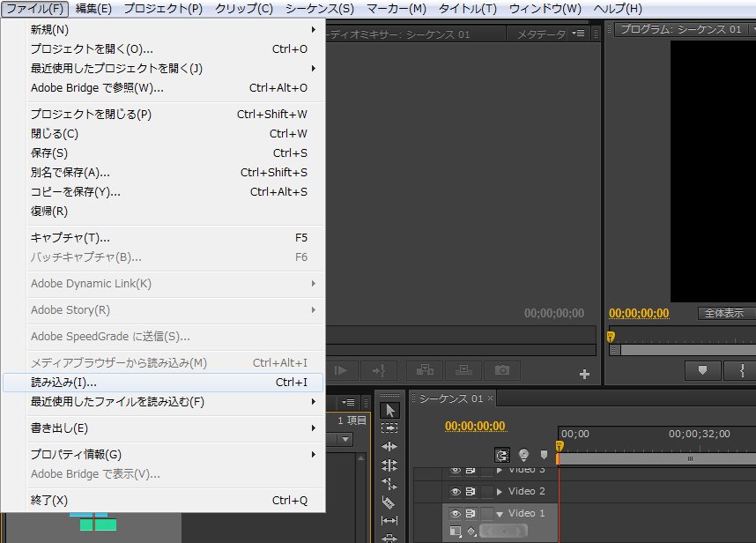756x543 pixels.
Task: Click program monitor yellow timecode
Action: (639, 314)
